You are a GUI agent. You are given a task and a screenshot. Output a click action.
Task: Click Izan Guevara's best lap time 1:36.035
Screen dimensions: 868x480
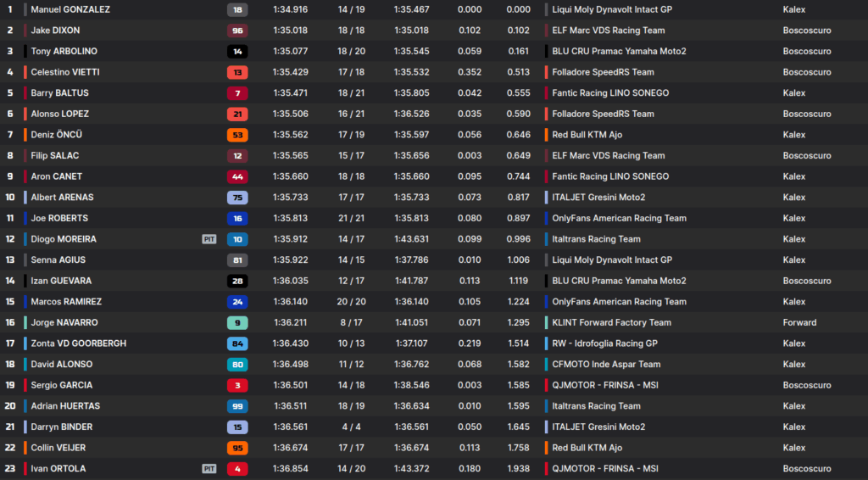pos(290,281)
